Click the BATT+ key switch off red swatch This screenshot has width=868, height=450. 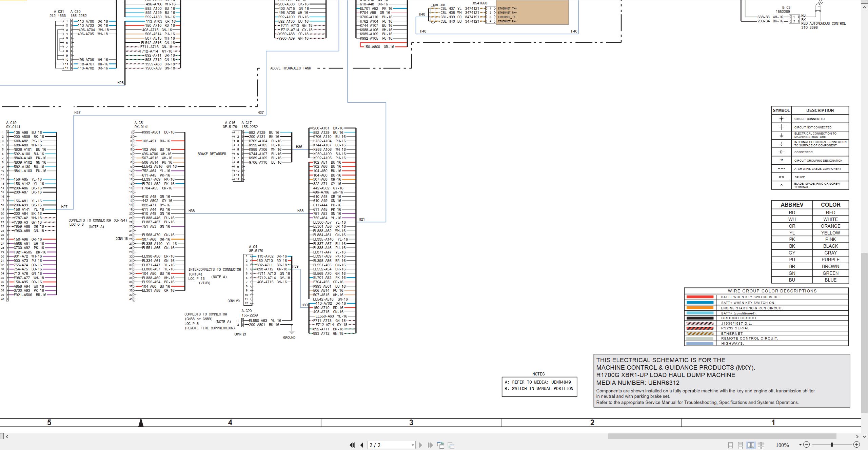coord(700,297)
